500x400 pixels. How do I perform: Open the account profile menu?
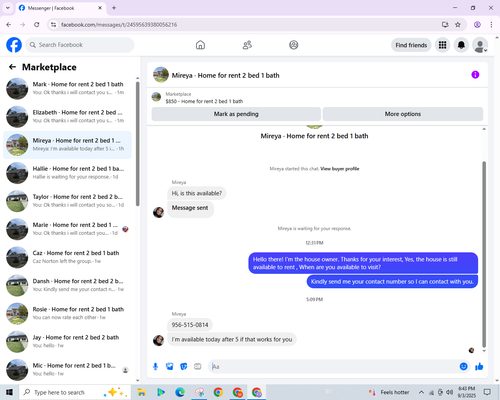[480, 45]
